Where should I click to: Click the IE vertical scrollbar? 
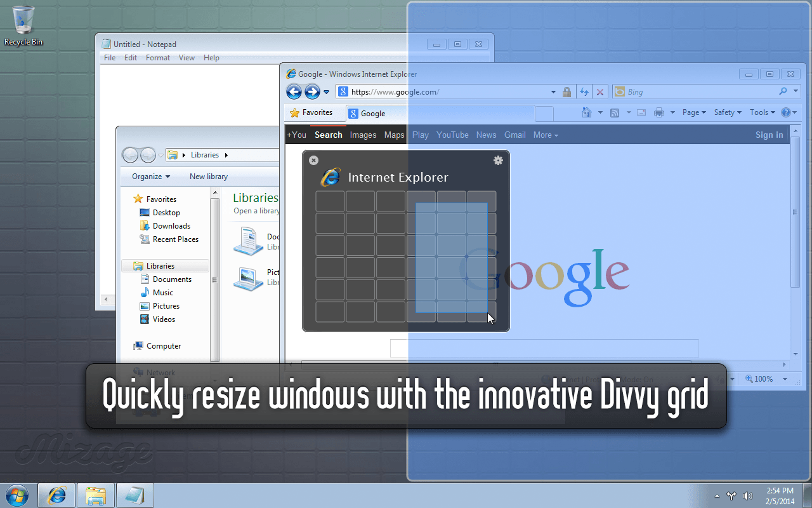click(796, 212)
